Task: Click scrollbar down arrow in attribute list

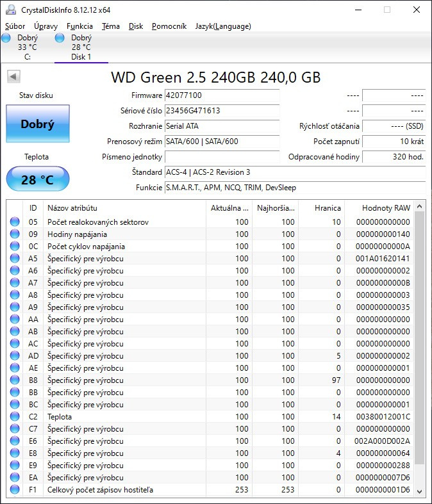Action: click(419, 491)
